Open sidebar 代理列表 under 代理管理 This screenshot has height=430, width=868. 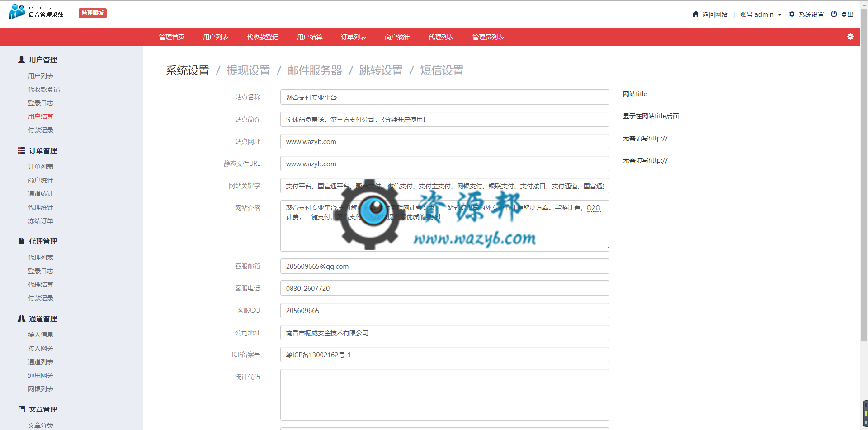pyautogui.click(x=41, y=257)
